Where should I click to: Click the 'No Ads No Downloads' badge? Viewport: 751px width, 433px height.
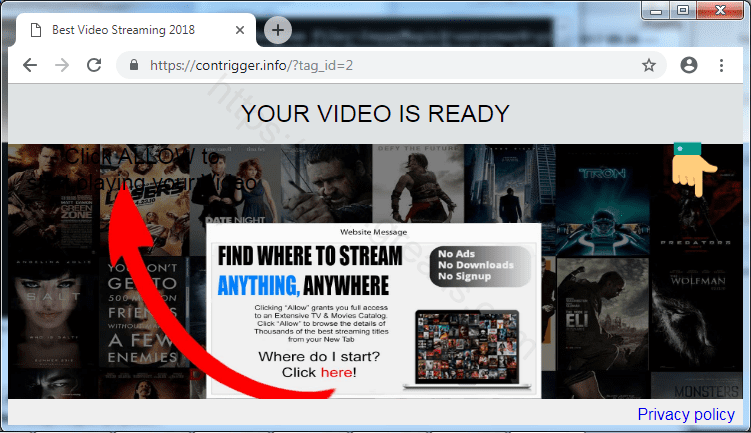click(477, 265)
